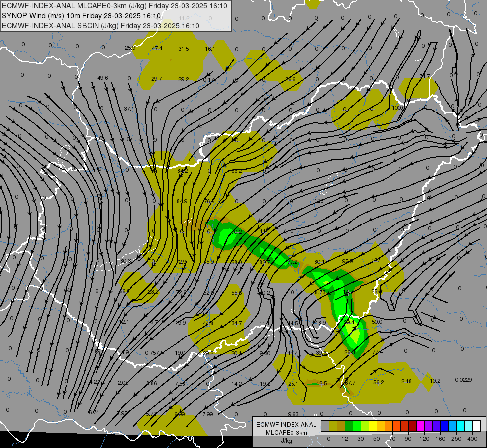Click the SYNOP Wind 10m header line
Screen dimensions: 487x448
pyautogui.click(x=82, y=16)
